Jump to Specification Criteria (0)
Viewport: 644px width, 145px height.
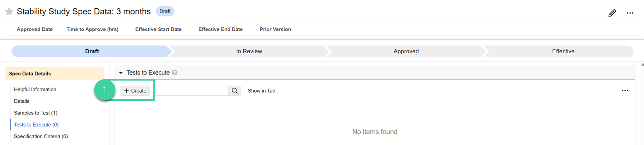click(41, 136)
